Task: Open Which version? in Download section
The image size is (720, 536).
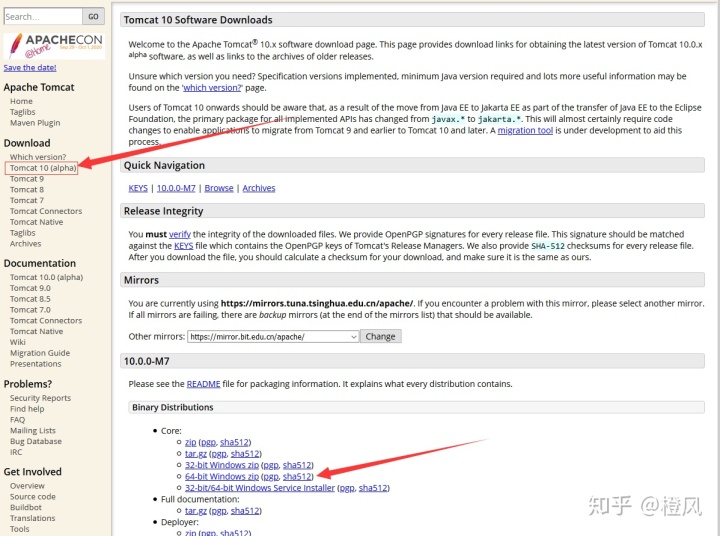Action: coord(38,157)
